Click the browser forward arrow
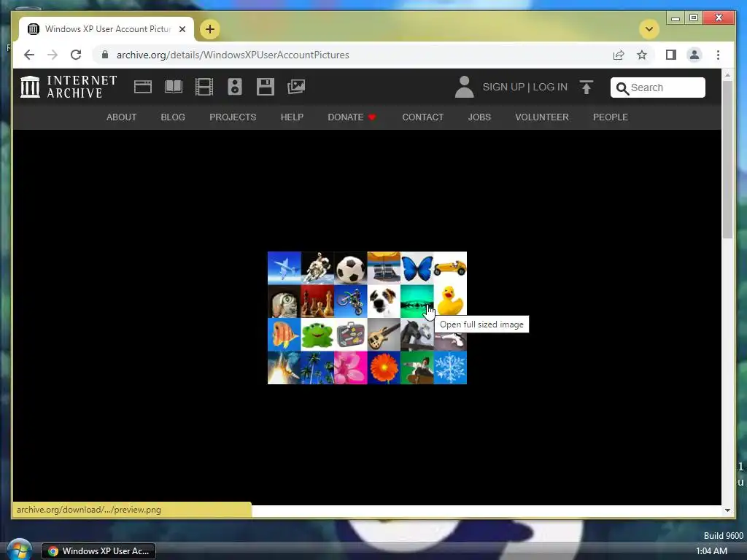 tap(53, 55)
